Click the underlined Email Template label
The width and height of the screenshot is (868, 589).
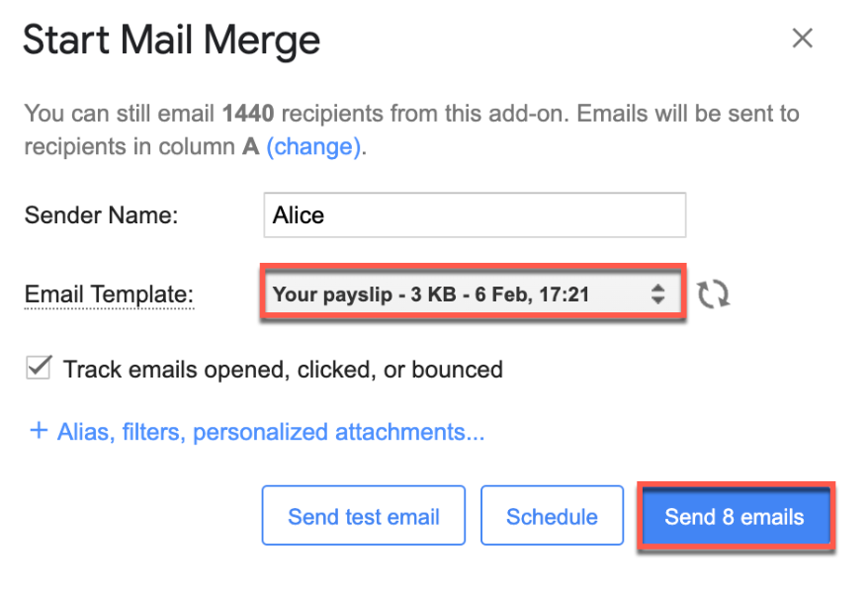tap(109, 294)
